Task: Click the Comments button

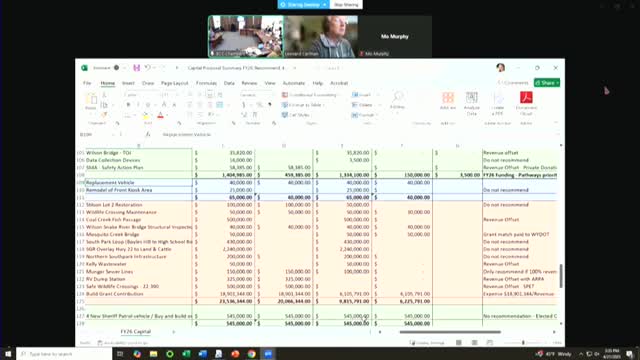Action: click(513, 83)
